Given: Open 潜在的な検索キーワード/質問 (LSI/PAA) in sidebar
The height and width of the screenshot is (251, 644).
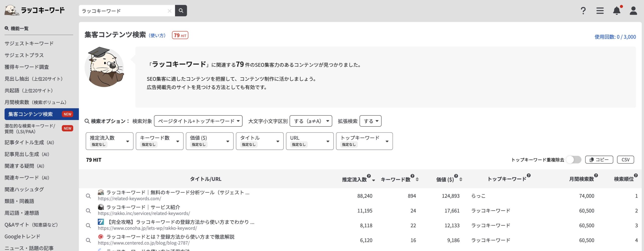Looking at the screenshot, I should pyautogui.click(x=30, y=129).
